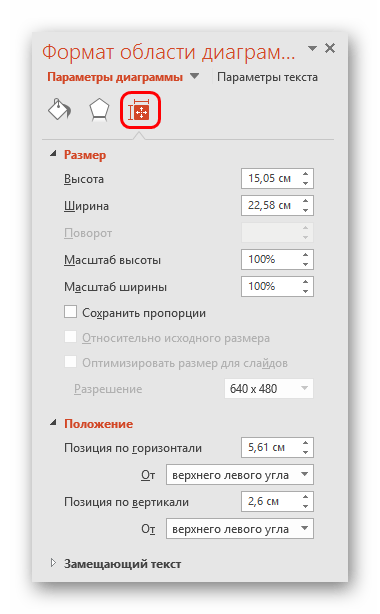The image size is (380, 614).
Task: Open the Effects pentagon tab
Action: click(x=99, y=110)
